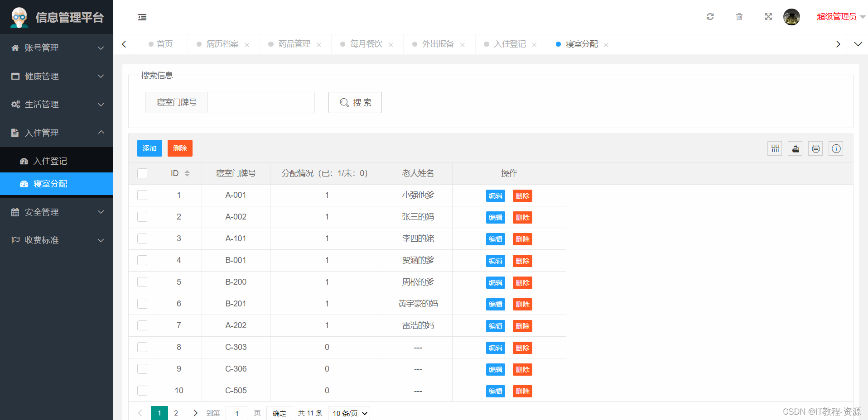The image size is (868, 420).
Task: Expand the 安全管理 sidebar menu
Action: pyautogui.click(x=57, y=212)
